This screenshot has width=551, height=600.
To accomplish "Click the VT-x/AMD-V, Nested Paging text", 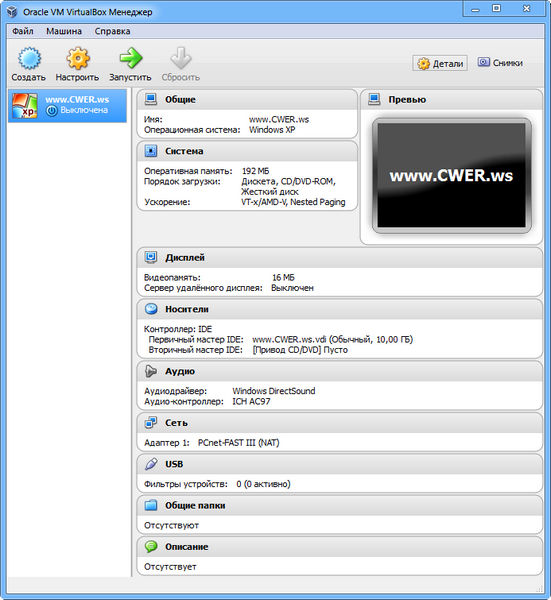I will click(x=293, y=202).
